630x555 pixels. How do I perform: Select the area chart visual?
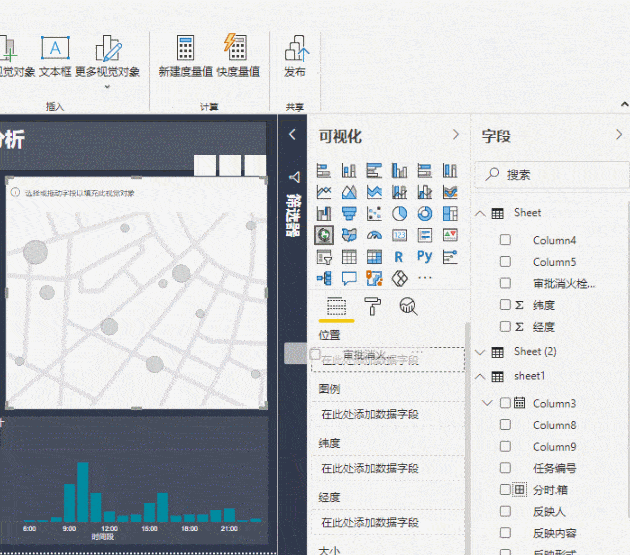349,192
